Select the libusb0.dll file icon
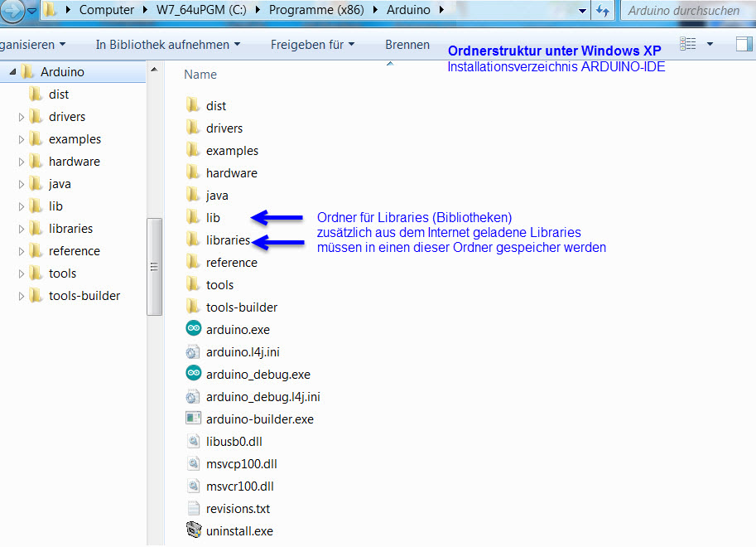 tap(193, 441)
